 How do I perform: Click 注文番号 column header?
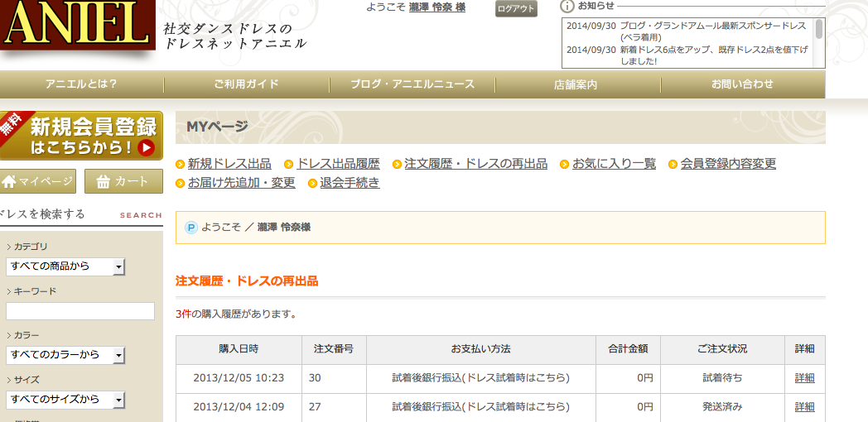pos(334,349)
